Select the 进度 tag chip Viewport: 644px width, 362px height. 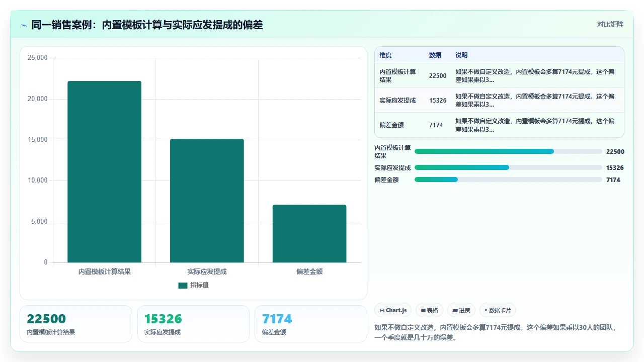click(x=461, y=310)
